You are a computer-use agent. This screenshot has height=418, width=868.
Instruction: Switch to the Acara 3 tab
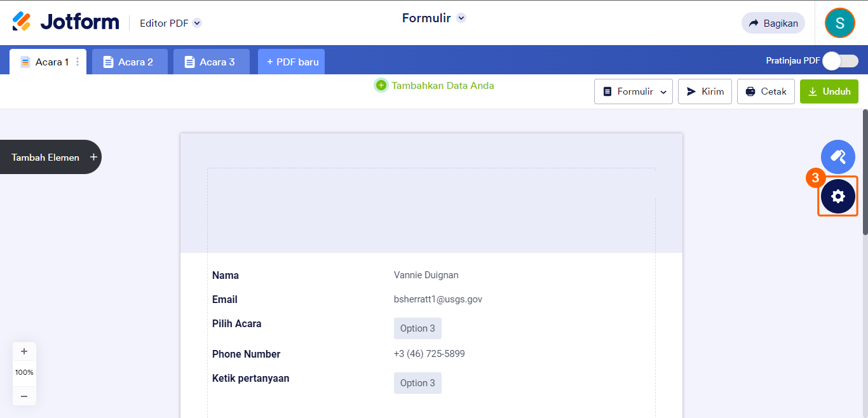tap(211, 62)
